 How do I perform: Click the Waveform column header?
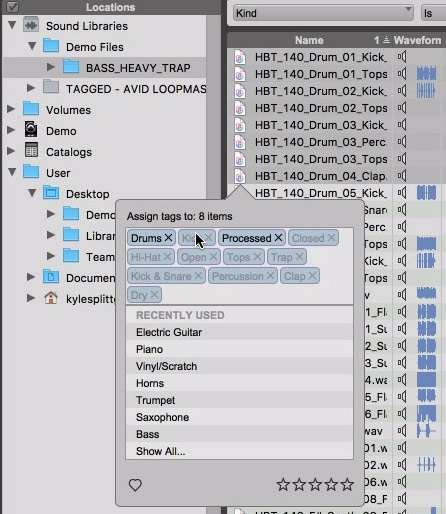click(x=417, y=40)
